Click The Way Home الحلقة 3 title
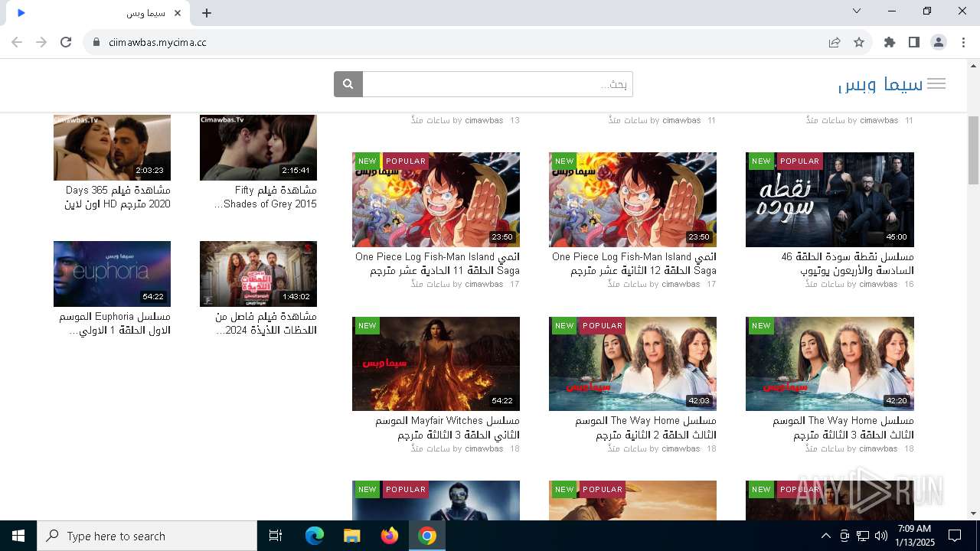Image resolution: width=980 pixels, height=551 pixels. point(843,428)
